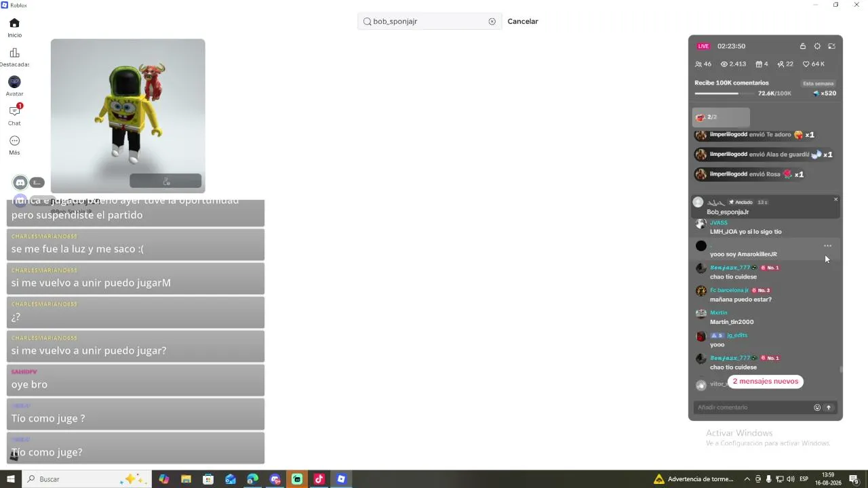Screen dimensions: 868x488
Task: Open the Esta semana period selector
Action: coord(818,83)
